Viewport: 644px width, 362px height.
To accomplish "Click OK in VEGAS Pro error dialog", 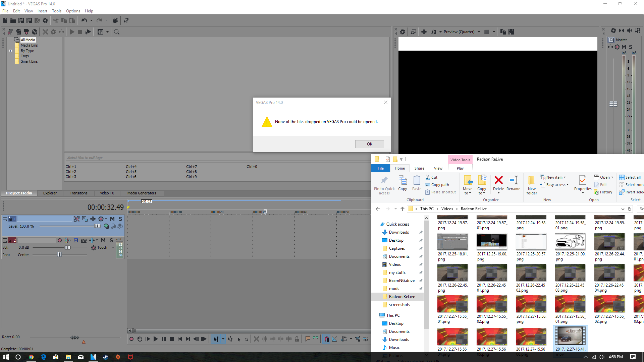I will (369, 144).
